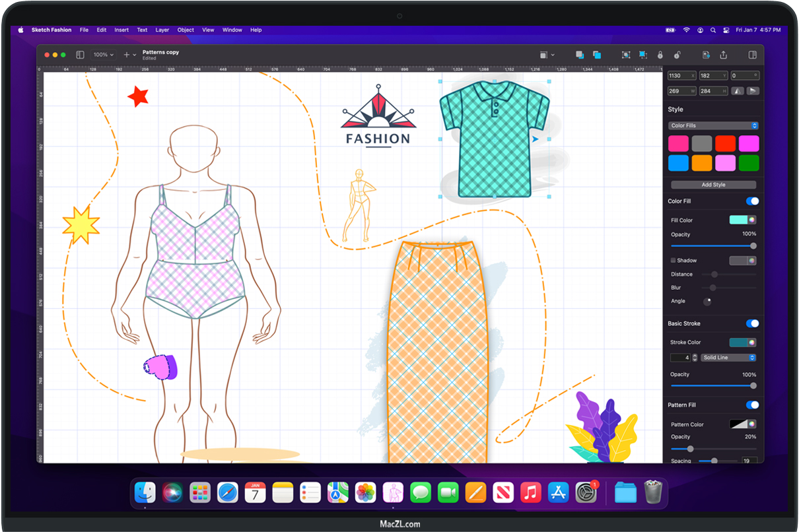
Task: Open the Object menu
Action: point(186,30)
